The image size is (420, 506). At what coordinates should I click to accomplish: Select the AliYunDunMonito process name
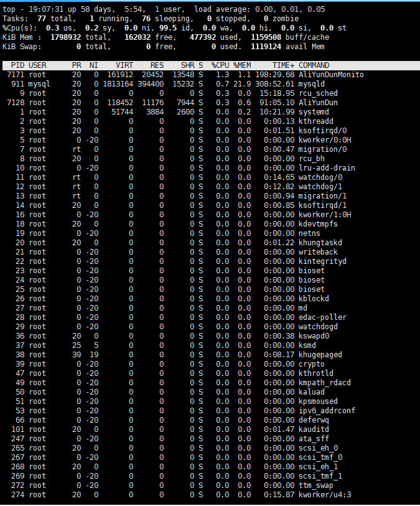click(331, 75)
